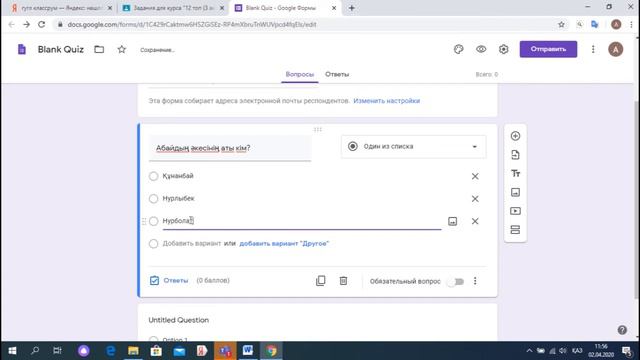
Task: Open the form's more options menu
Action: (593, 49)
